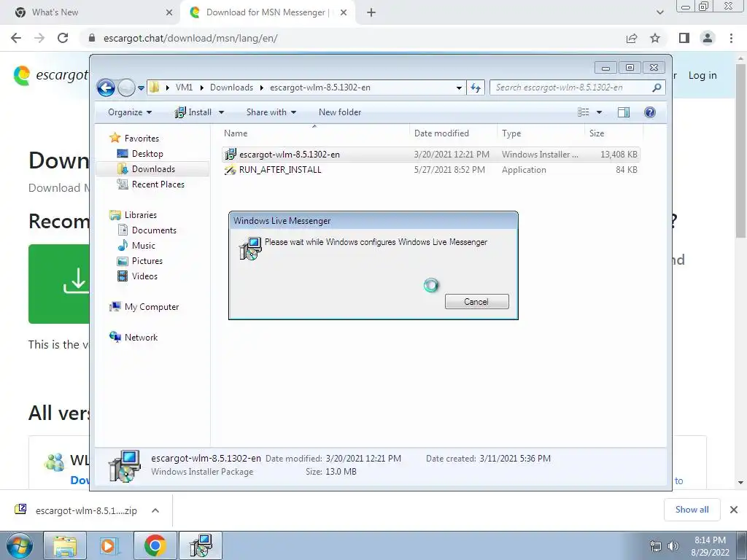Viewport: 747px width, 560px height.
Task: Sort by the Type column header
Action: pyautogui.click(x=541, y=133)
